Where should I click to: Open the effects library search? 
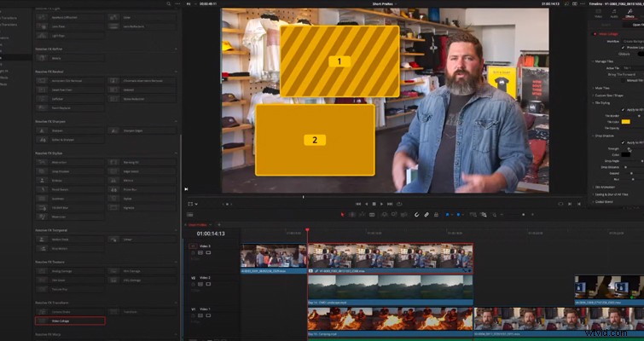pyautogui.click(x=168, y=3)
